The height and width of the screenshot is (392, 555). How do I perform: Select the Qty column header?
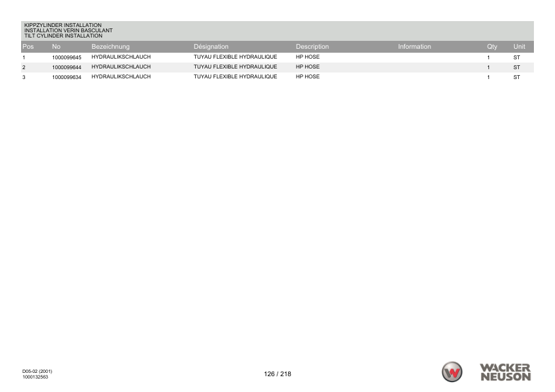coord(492,47)
